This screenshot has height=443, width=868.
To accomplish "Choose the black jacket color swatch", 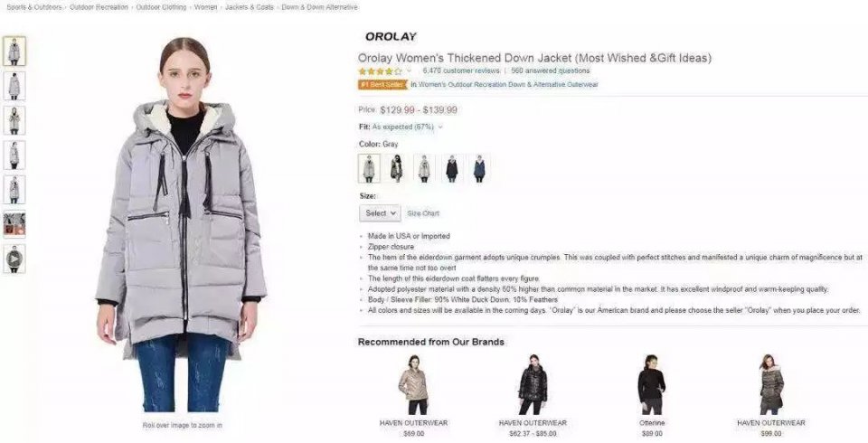I will coord(452,168).
